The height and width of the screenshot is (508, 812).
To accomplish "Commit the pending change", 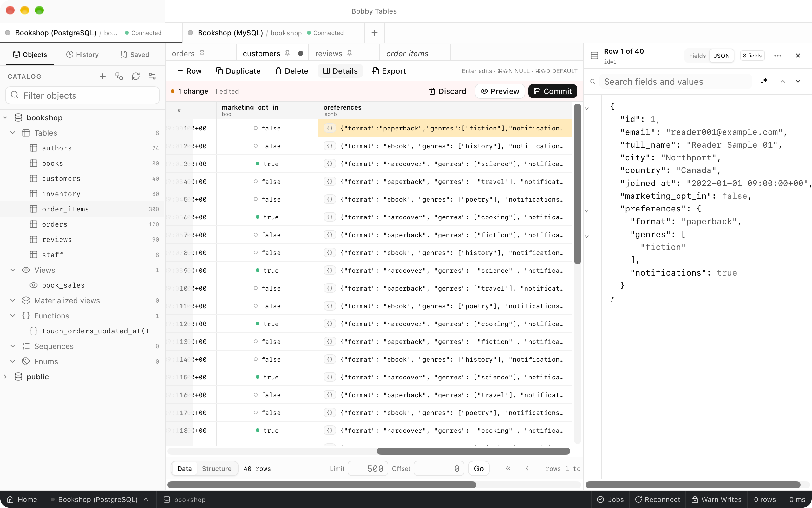I will pyautogui.click(x=553, y=91).
